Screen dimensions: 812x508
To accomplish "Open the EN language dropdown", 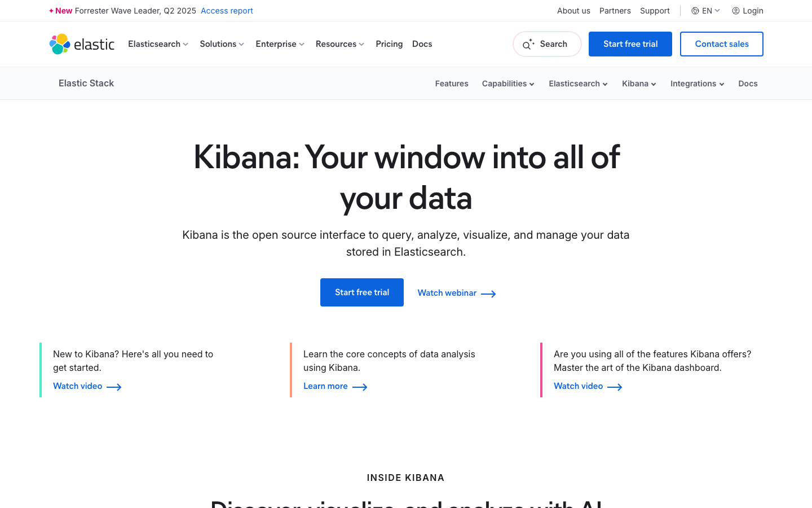I will 706,11.
